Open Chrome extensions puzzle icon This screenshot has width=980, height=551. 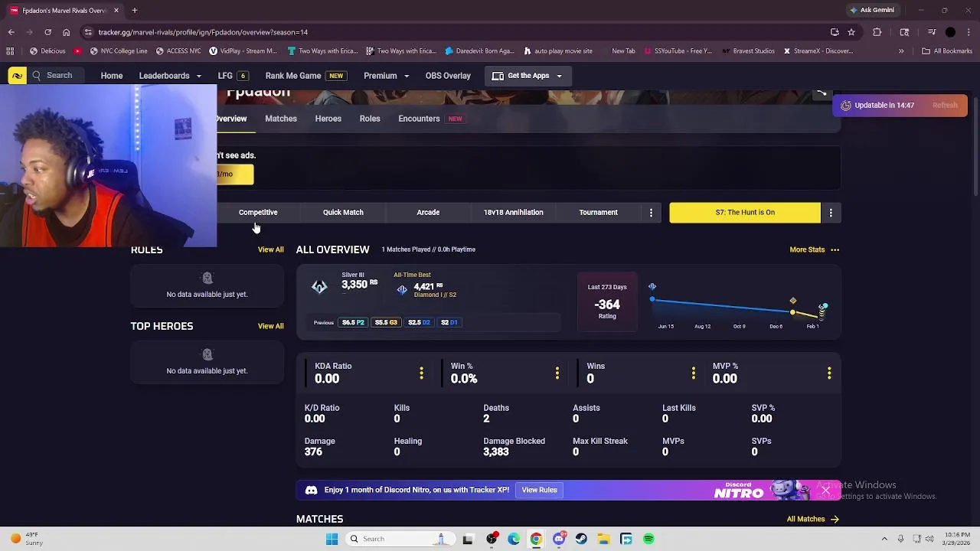(x=877, y=32)
